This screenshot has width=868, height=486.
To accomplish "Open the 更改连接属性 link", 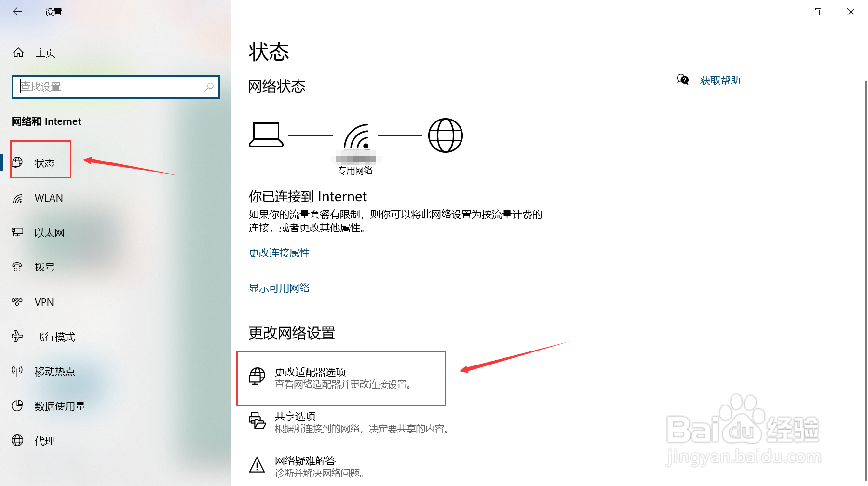I will click(x=279, y=253).
